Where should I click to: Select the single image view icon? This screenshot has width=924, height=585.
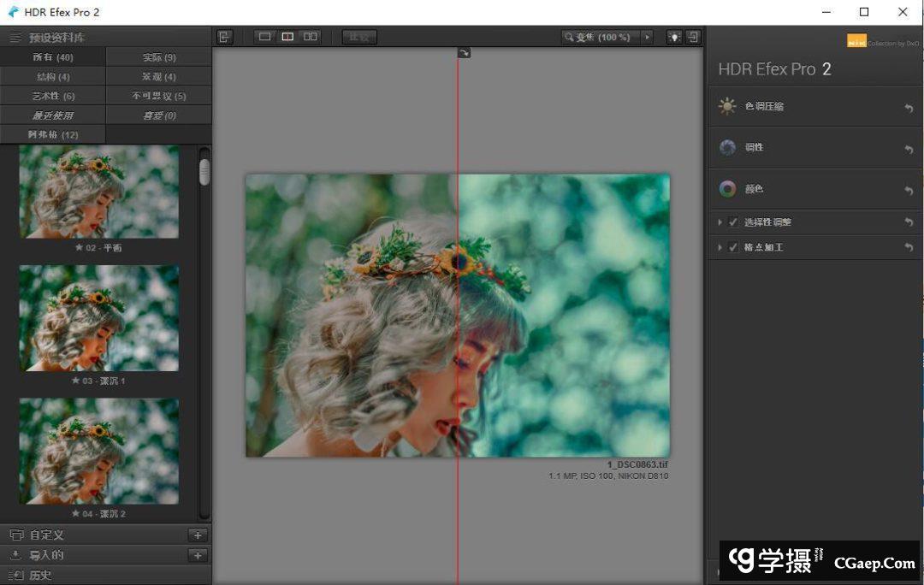[264, 37]
